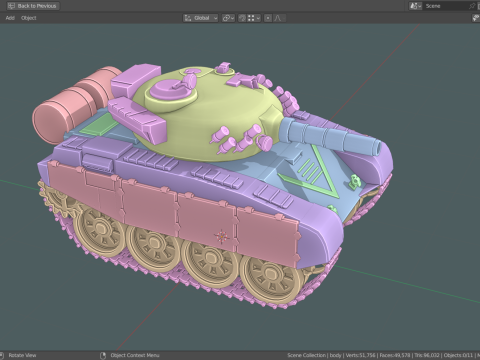
Task: Click the 3D cursor on side skirt
Action: [x=222, y=236]
